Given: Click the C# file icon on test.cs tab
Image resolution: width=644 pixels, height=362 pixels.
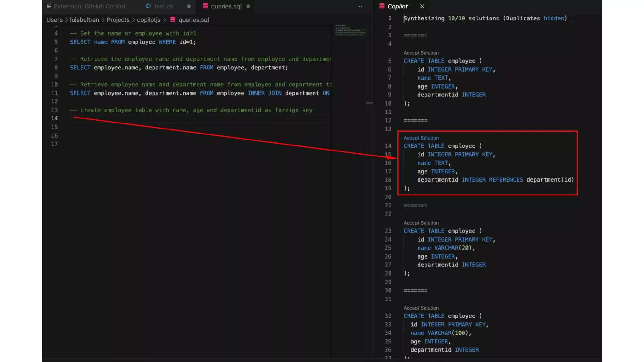Looking at the screenshot, I should coord(148,6).
